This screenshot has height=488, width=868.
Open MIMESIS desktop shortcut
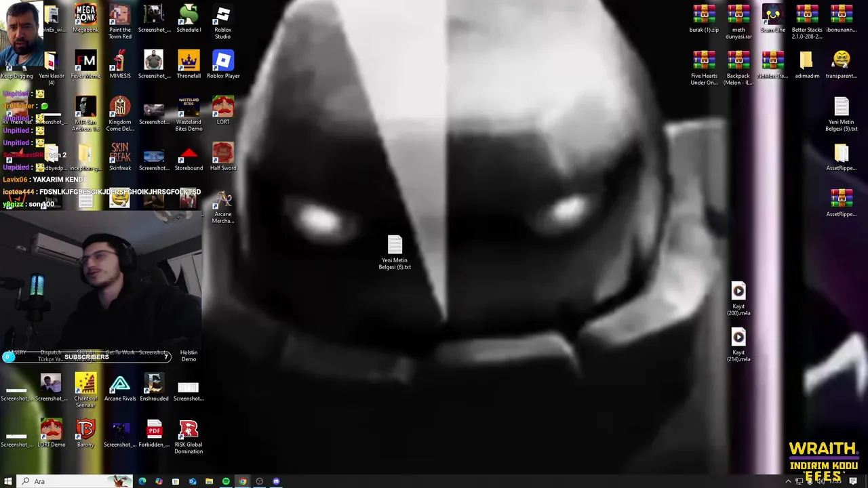click(x=120, y=64)
